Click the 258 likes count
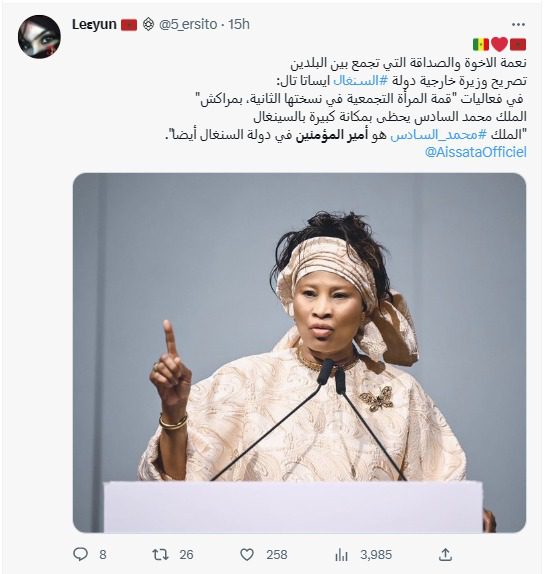548x574 pixels. click(277, 555)
